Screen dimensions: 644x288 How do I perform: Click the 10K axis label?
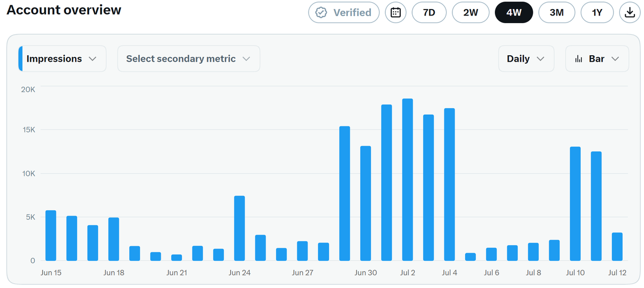(28, 174)
